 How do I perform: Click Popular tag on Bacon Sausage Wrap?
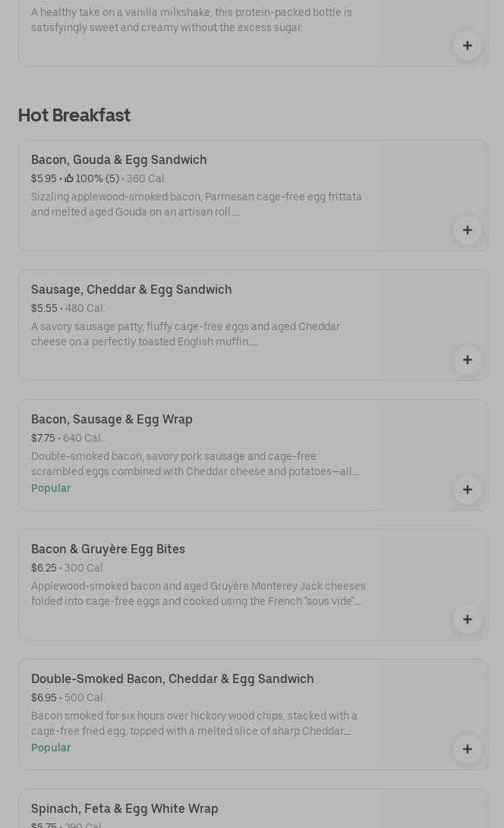(x=51, y=488)
